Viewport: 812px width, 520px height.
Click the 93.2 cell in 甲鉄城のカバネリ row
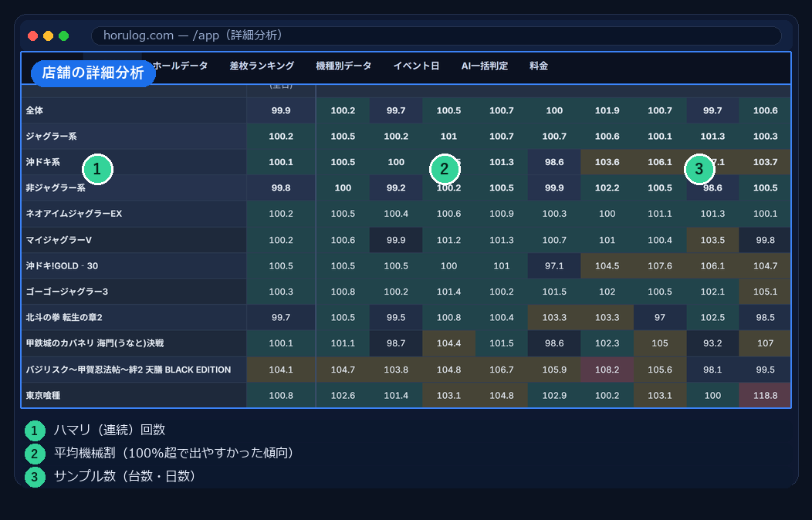click(712, 343)
